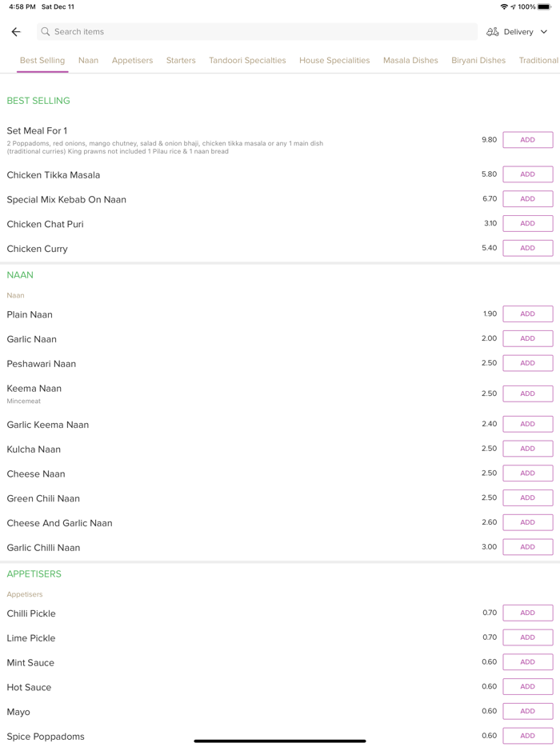Expand the chevron next to Delivery
This screenshot has width=560, height=747.
(x=543, y=31)
